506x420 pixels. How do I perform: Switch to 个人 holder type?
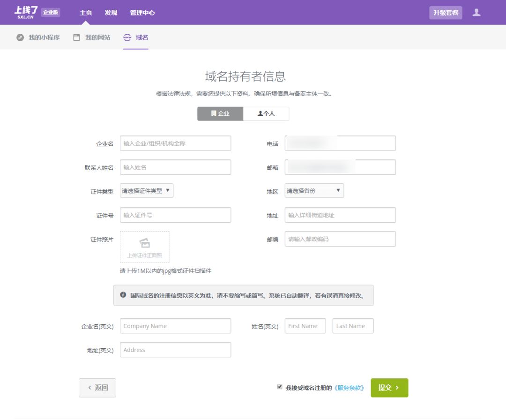tap(266, 113)
